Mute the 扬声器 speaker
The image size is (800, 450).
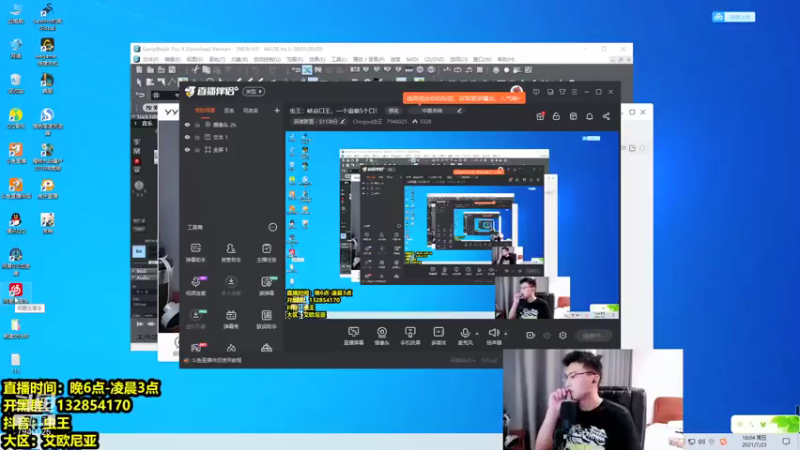pos(493,336)
